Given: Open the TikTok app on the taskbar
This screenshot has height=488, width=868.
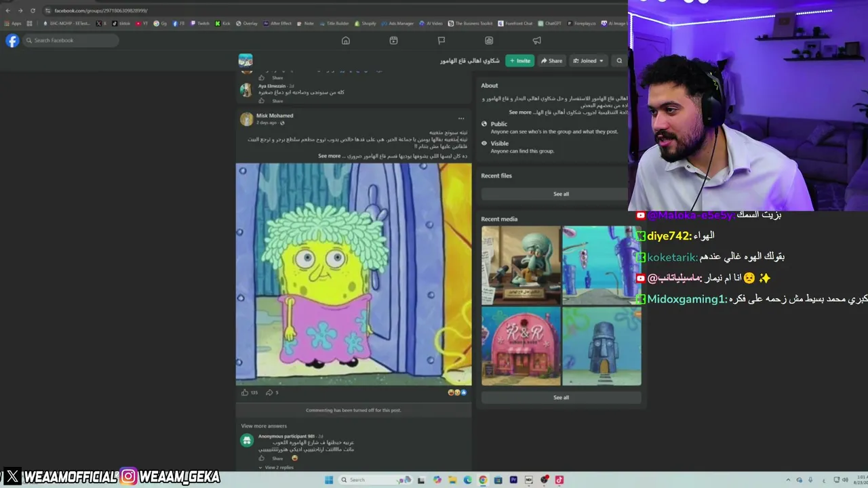Looking at the screenshot, I should click(x=559, y=480).
